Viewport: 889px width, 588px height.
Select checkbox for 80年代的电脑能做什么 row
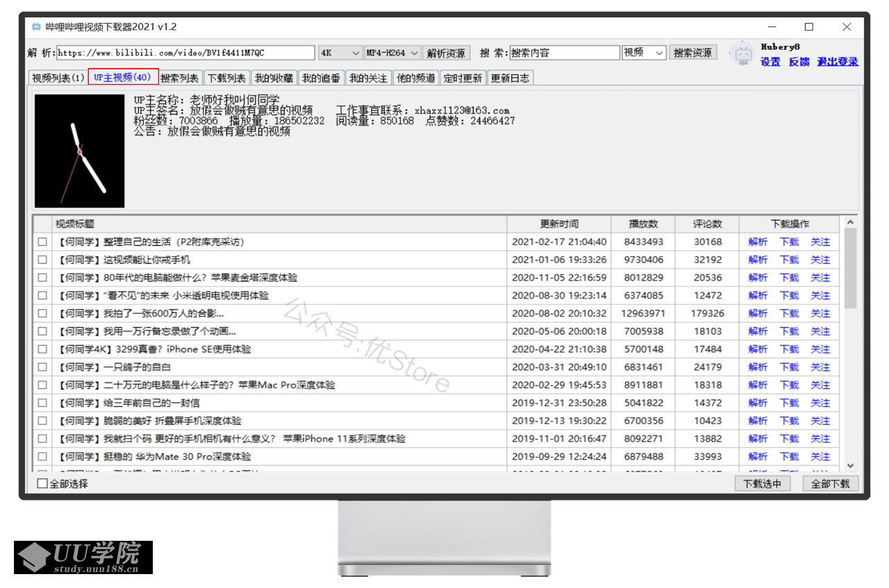pyautogui.click(x=42, y=278)
